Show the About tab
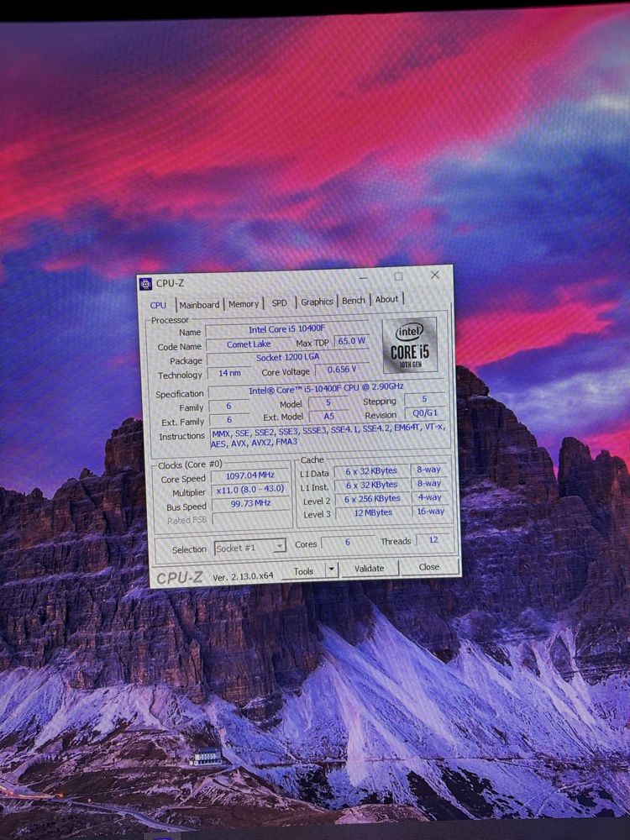630x840 pixels. pyautogui.click(x=386, y=300)
